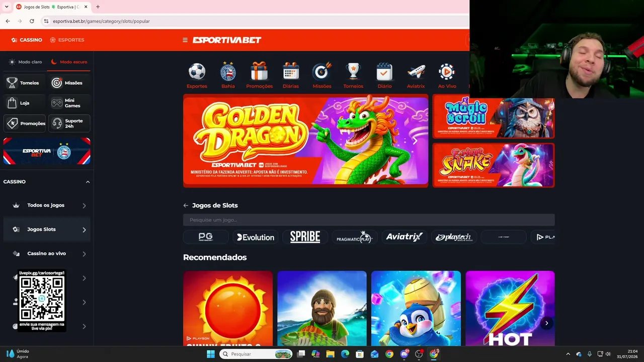Switch to Modo claro theme
Viewport: 644px width, 362px height.
pyautogui.click(x=25, y=62)
